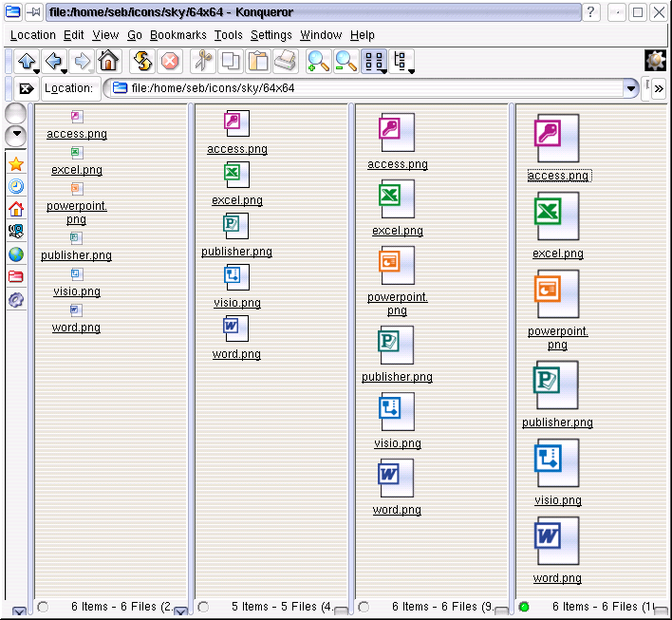Toggle link checkbox of fourth pane
The width and height of the screenshot is (672, 620).
click(x=661, y=611)
